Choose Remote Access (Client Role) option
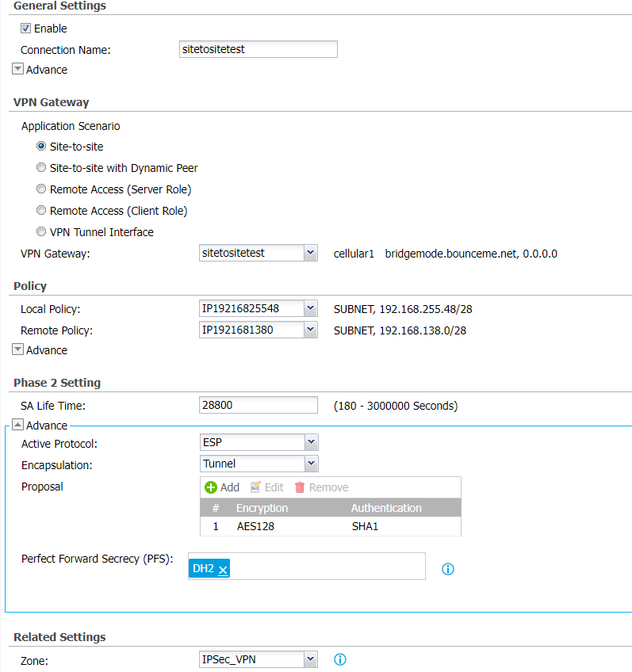Viewport: 632px width, 672px height. [41, 211]
